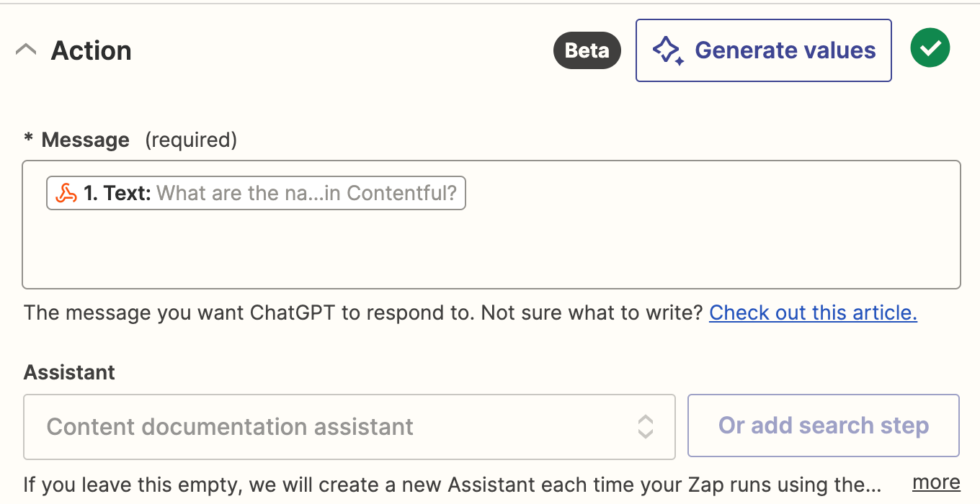Click the 'If you leave this empty' hint

(453, 484)
